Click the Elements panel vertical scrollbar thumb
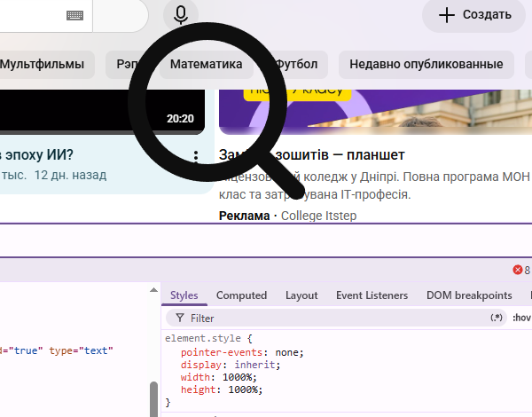532x417 pixels. coord(153,399)
